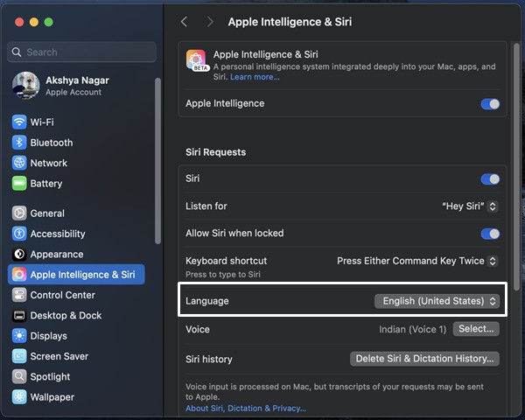Select Screen Saver in the sidebar
Screen dimensions: 525x420
(76, 356)
